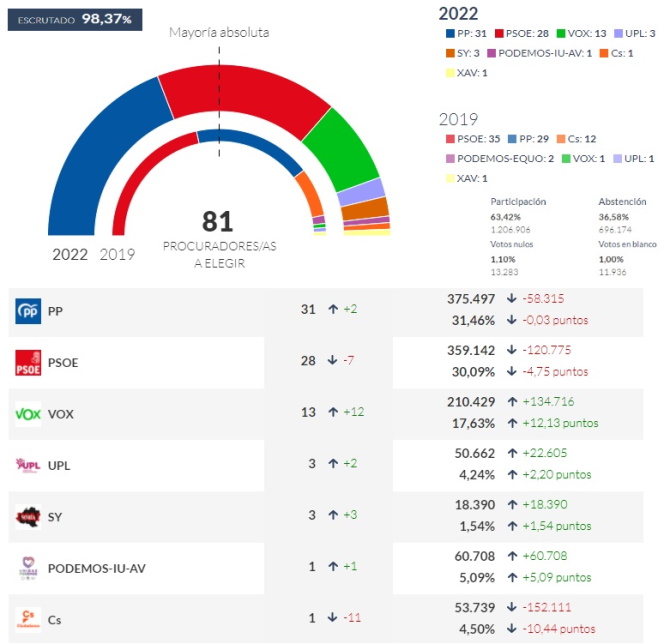Select the large blue PP outer arc segment

point(100,150)
